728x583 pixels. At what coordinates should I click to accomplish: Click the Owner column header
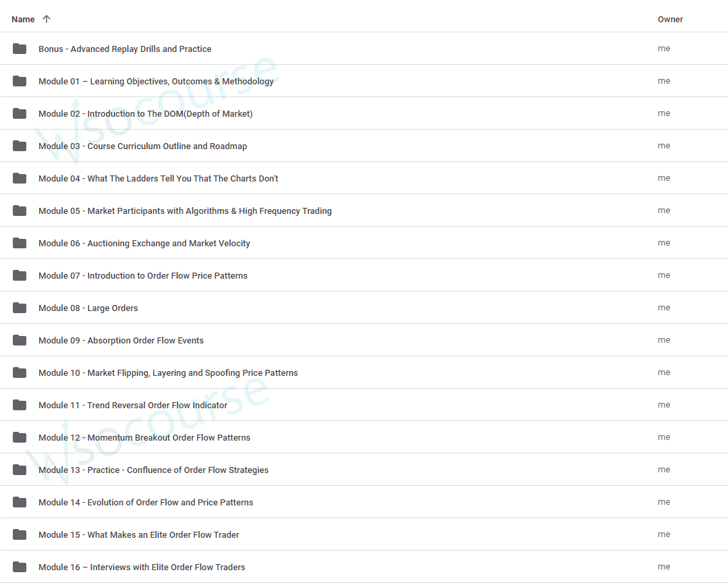click(670, 20)
